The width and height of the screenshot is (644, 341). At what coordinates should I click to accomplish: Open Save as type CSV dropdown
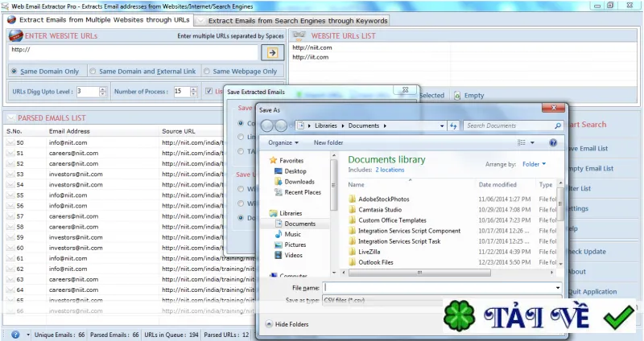442,300
